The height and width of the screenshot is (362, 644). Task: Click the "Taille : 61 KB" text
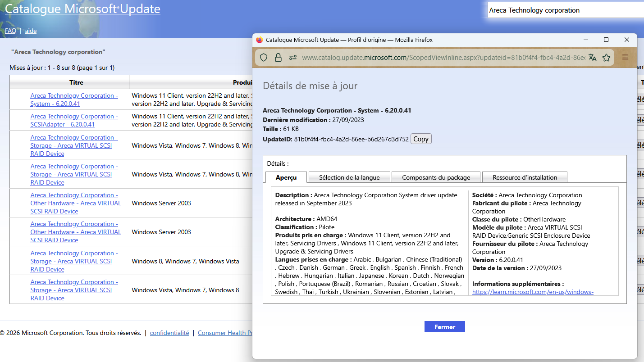pos(281,129)
